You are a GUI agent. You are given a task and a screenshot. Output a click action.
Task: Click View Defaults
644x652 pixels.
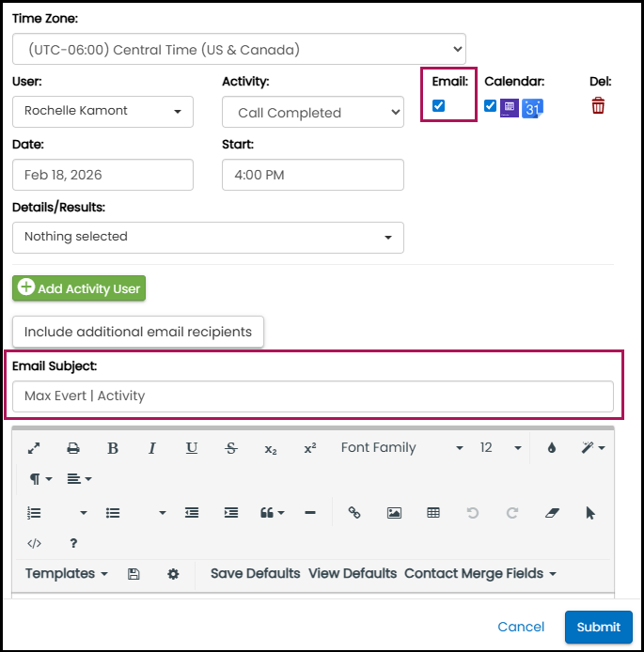point(353,574)
